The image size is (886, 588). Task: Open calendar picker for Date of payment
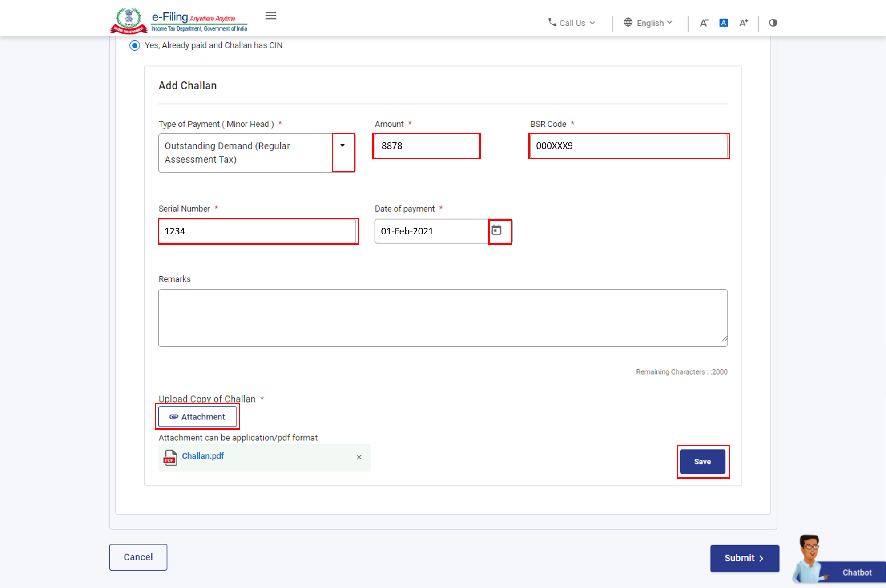pos(496,230)
